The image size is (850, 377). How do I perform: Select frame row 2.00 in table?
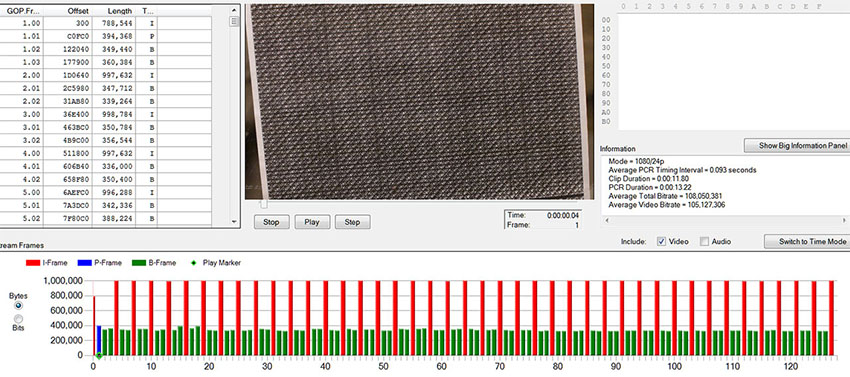(106, 75)
